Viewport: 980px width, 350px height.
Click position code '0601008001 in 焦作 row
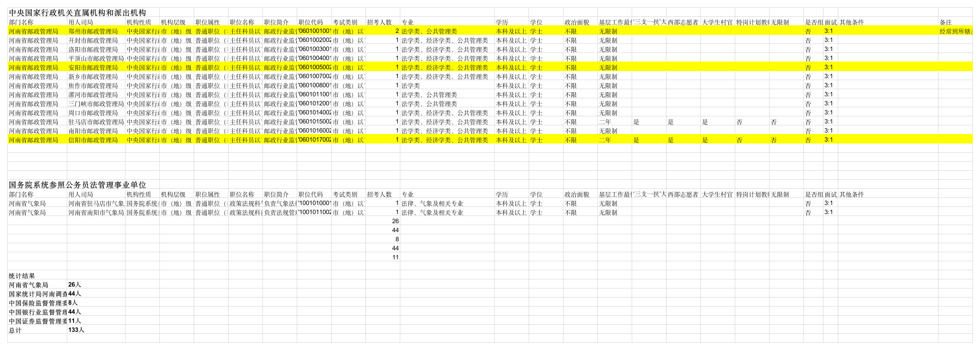pyautogui.click(x=314, y=85)
